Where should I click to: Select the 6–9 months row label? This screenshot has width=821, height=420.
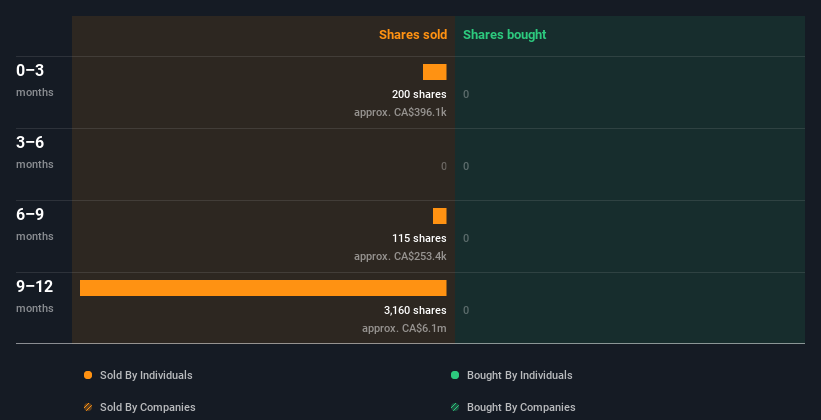click(30, 215)
